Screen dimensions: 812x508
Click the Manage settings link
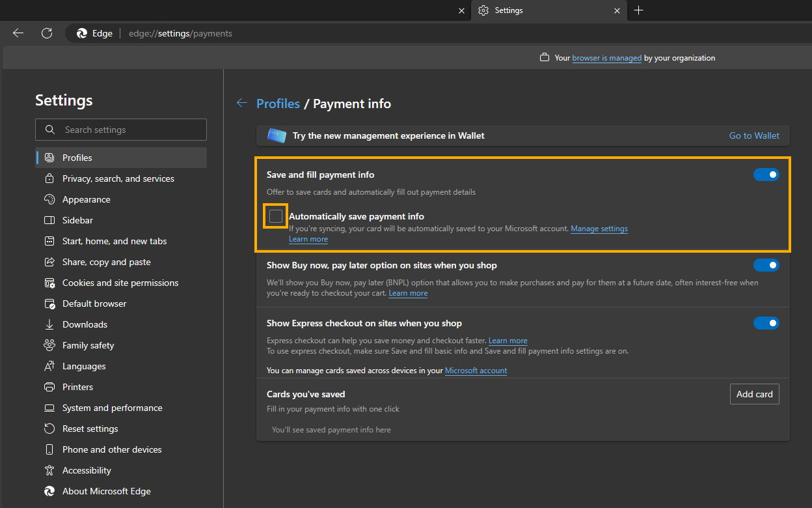[599, 229]
